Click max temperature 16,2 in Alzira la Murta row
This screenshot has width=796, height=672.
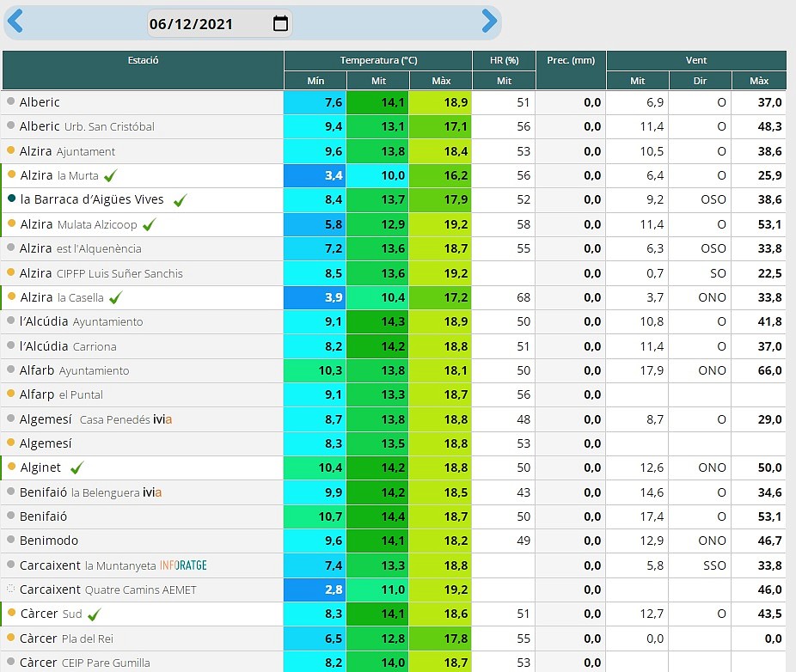coord(441,175)
